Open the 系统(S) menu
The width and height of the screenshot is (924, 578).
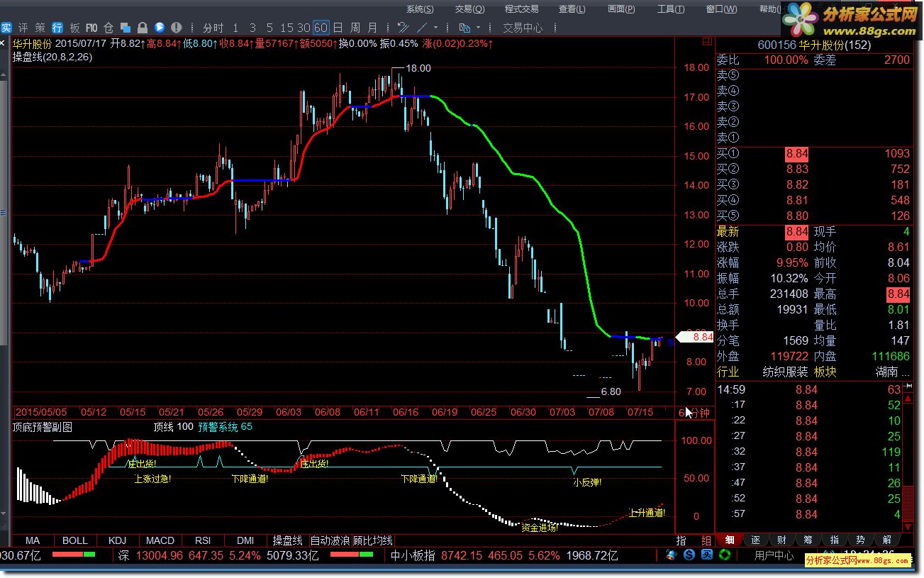tap(420, 9)
